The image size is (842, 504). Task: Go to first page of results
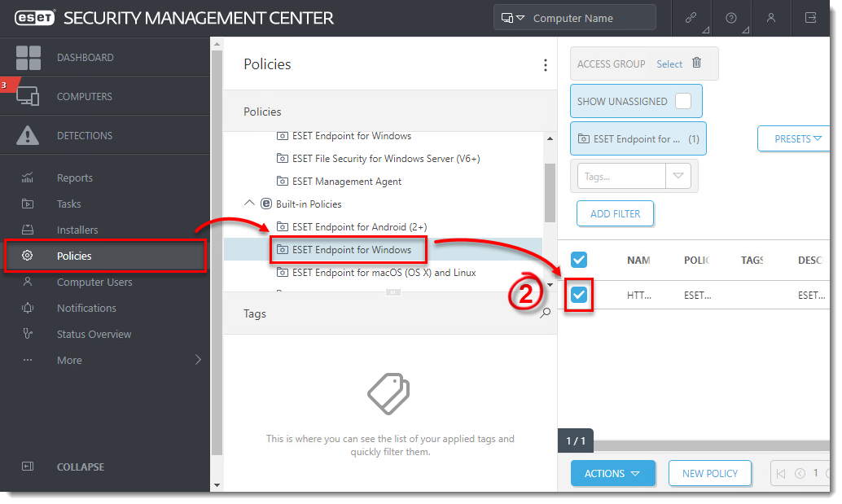pos(781,473)
